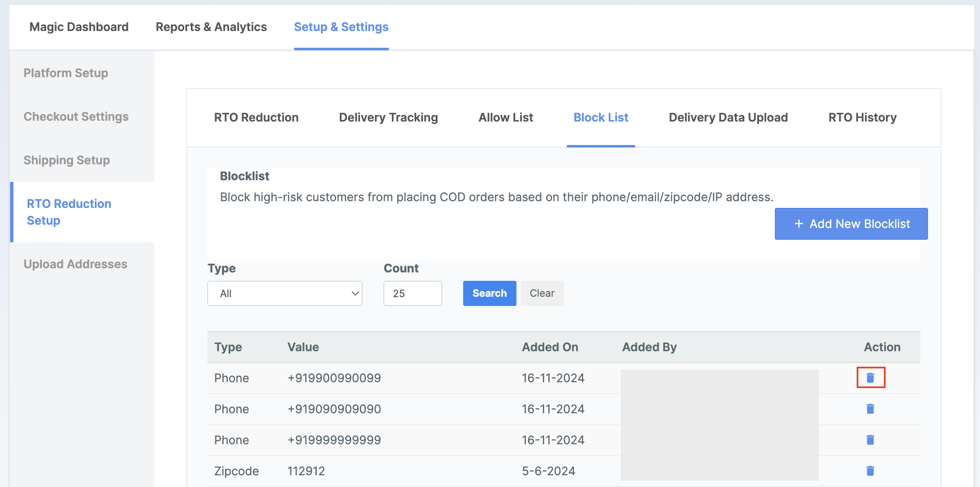The height and width of the screenshot is (487, 980).
Task: Open the Type filter dropdown
Action: pyautogui.click(x=285, y=293)
